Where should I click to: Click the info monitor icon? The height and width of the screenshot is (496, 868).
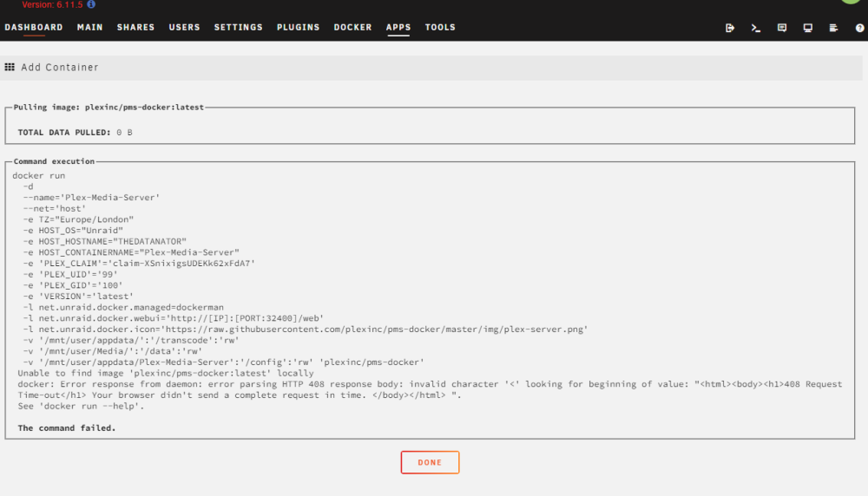coord(807,28)
